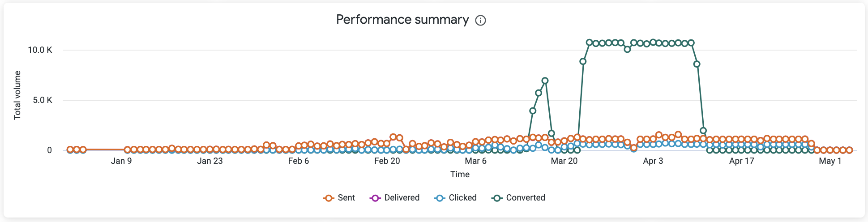Select the 7K peak point of the first Converted spike
The height and width of the screenshot is (222, 868).
click(x=545, y=81)
